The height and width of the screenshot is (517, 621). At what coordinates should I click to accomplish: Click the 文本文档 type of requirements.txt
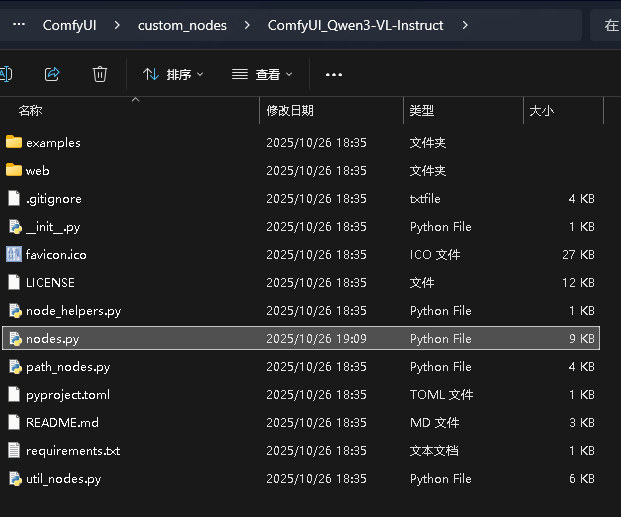coord(434,450)
